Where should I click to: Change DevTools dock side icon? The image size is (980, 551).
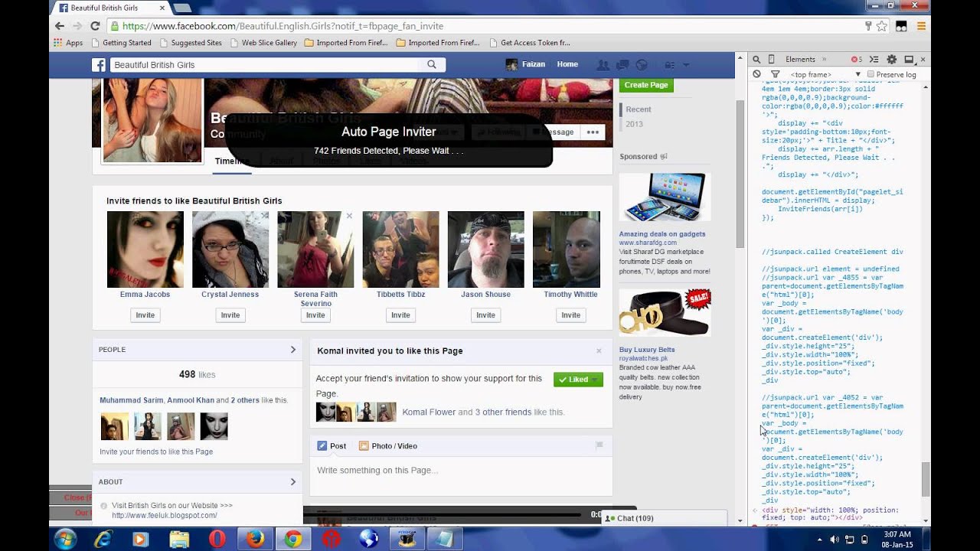click(909, 60)
